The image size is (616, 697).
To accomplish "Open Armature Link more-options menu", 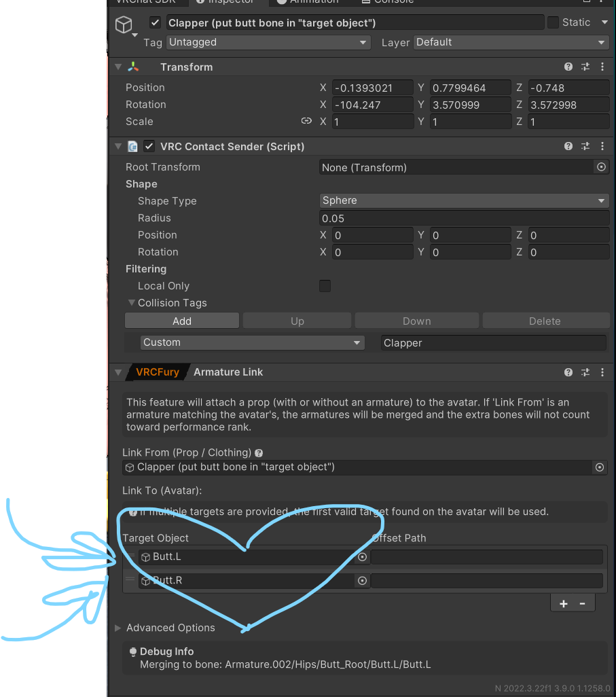I will click(x=602, y=372).
